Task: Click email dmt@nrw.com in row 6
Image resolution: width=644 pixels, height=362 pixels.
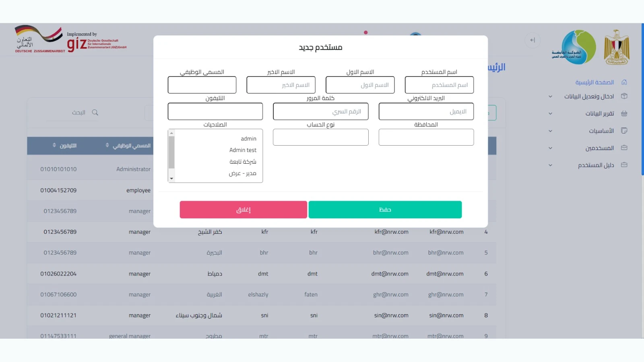Action: point(390,274)
